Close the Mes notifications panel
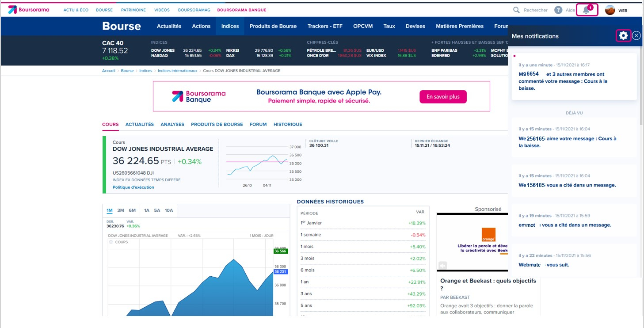Image resolution: width=644 pixels, height=328 pixels. coord(636,36)
